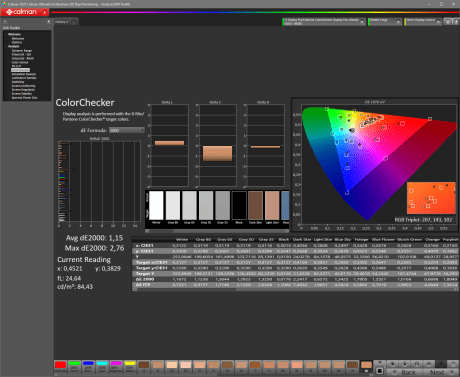Open the dE Formula 2000 dropdown
The height and width of the screenshot is (377, 460).
(127, 130)
